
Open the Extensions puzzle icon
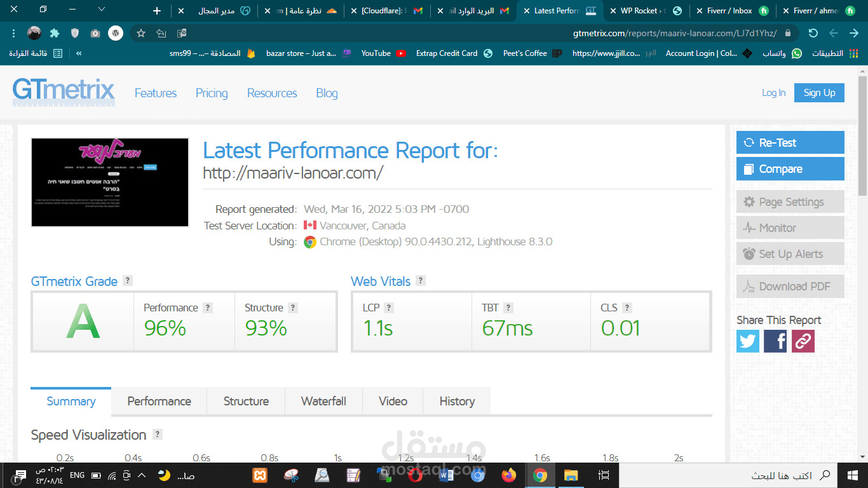tap(55, 33)
